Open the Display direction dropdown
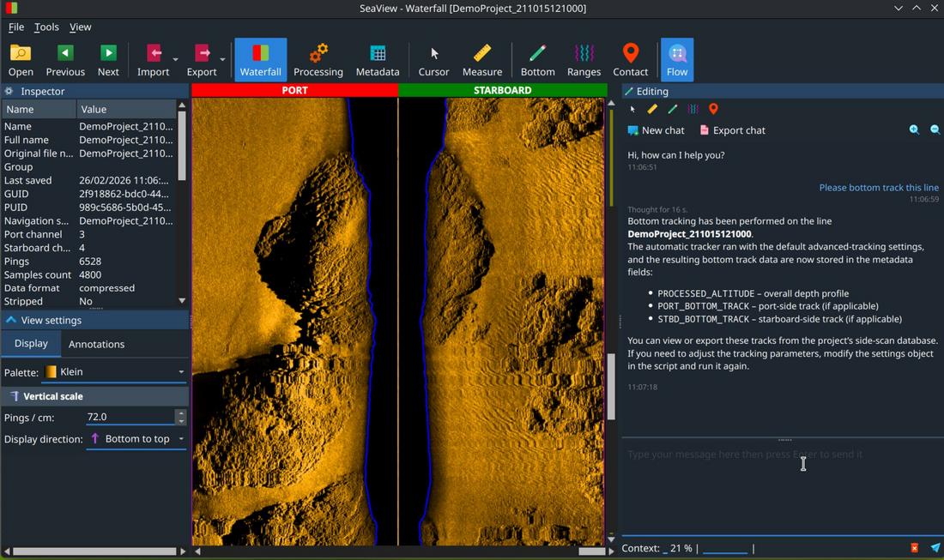944x560 pixels. 137,439
